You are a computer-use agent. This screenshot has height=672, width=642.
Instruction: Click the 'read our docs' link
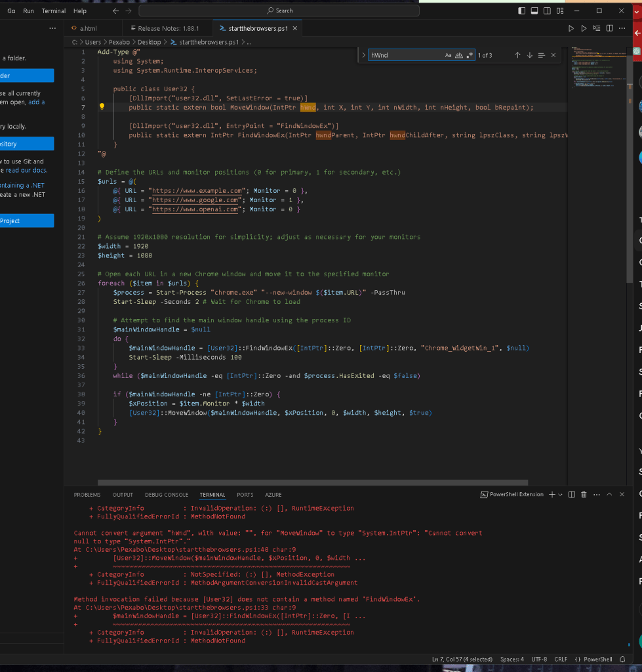pyautogui.click(x=26, y=170)
